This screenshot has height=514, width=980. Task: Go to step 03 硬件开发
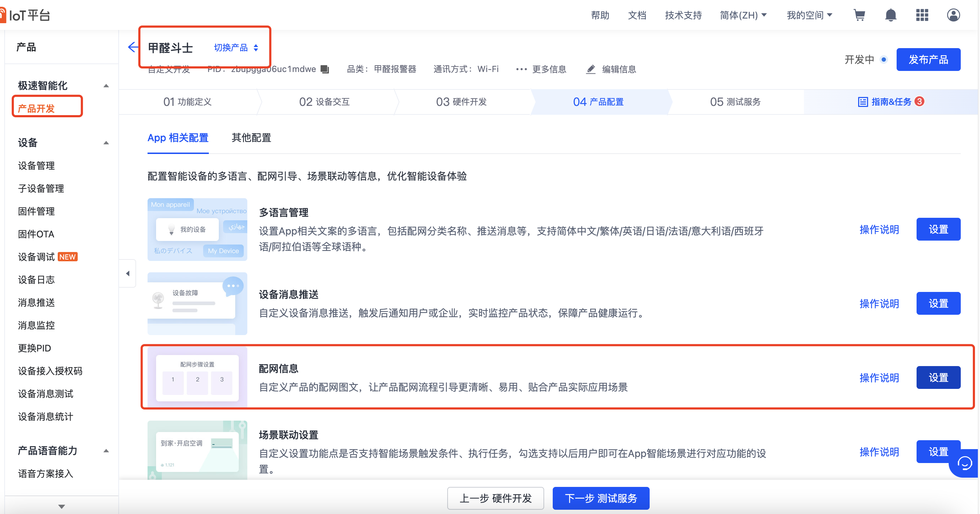(x=461, y=102)
